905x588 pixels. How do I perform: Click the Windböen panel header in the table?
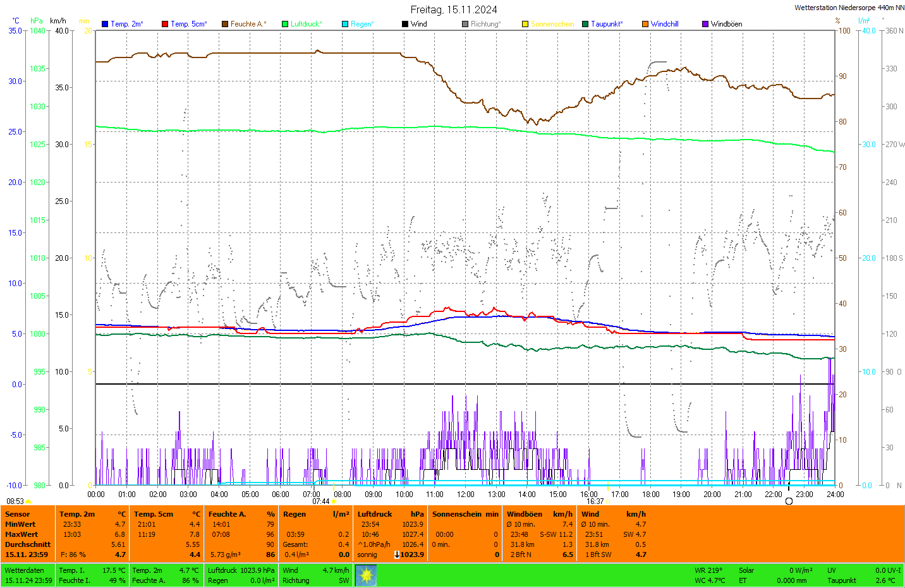point(524,514)
